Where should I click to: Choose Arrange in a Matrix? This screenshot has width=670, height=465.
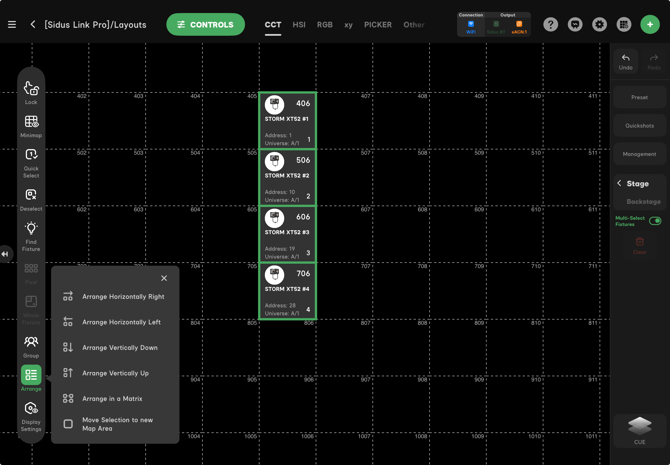pos(112,399)
